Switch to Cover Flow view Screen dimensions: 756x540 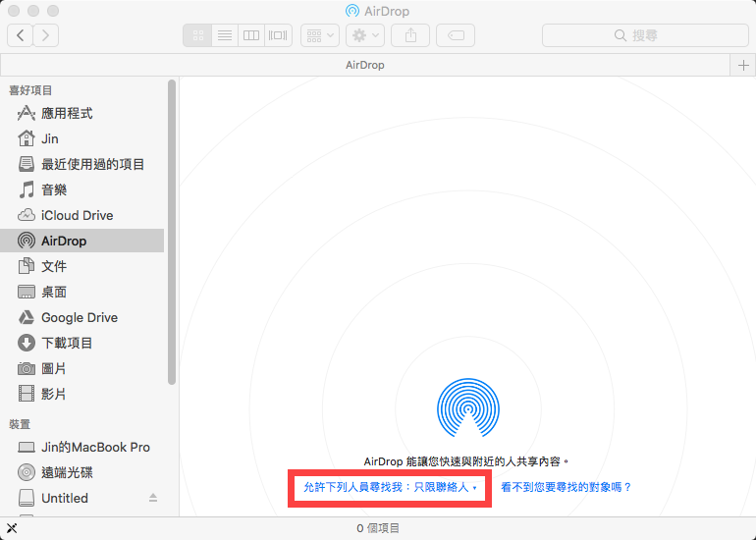coord(278,35)
